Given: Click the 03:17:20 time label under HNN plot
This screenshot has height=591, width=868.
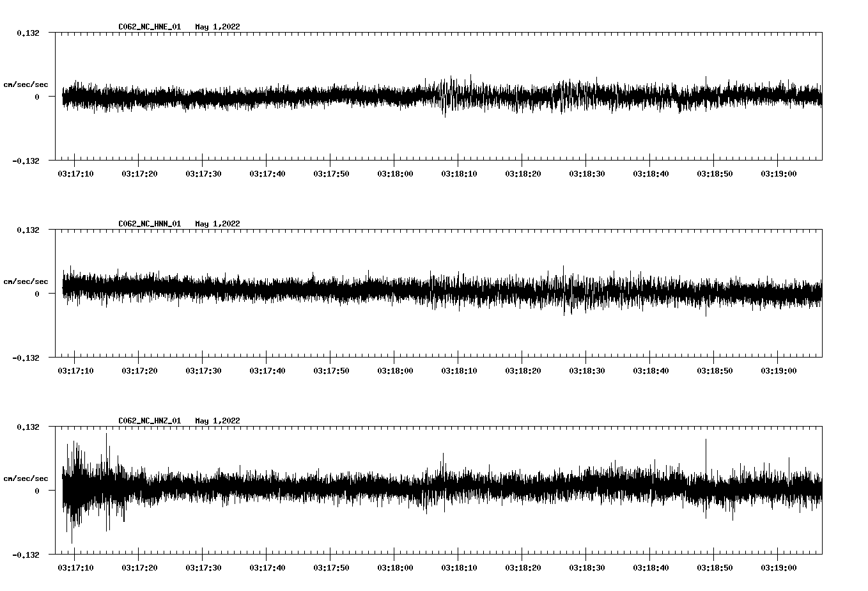Looking at the screenshot, I should (139, 370).
